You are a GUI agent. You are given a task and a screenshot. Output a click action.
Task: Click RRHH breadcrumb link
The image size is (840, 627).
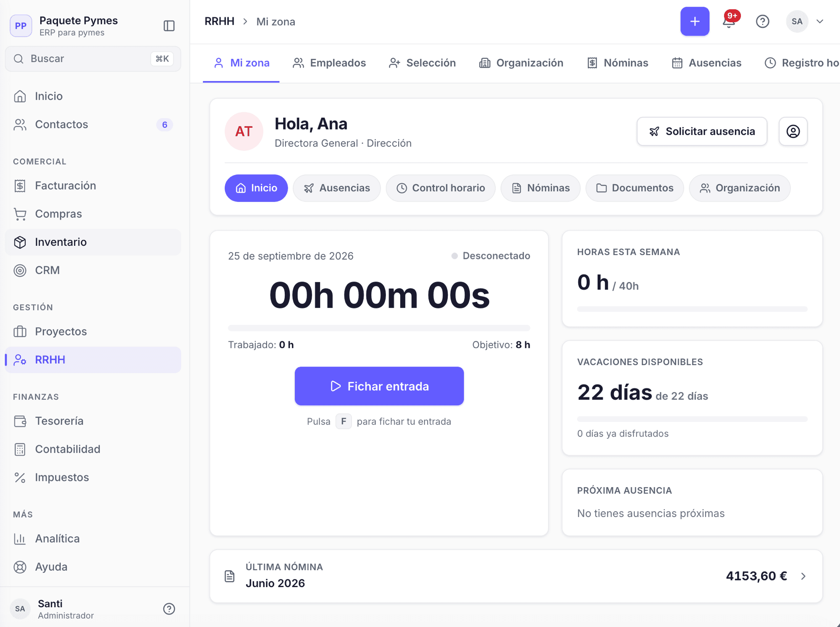[x=219, y=21]
